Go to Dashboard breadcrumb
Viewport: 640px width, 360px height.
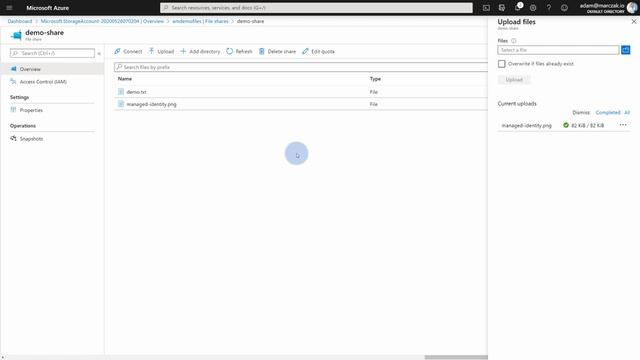click(x=20, y=21)
